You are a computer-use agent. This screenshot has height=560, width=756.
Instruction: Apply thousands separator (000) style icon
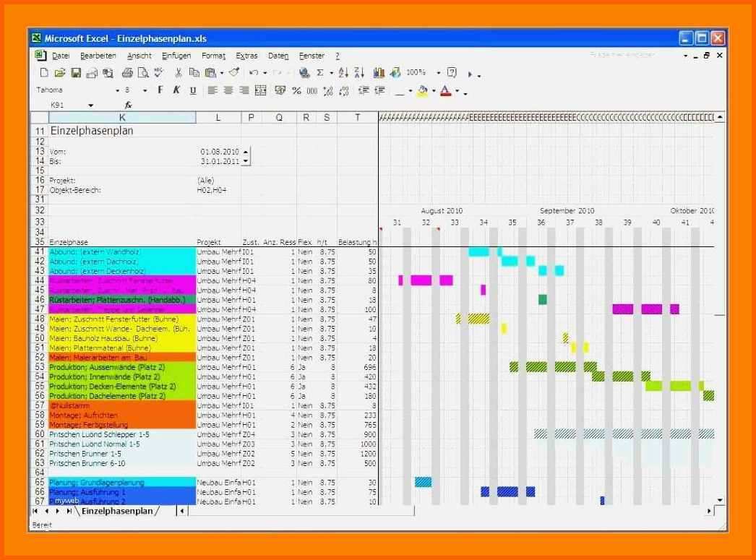[312, 90]
